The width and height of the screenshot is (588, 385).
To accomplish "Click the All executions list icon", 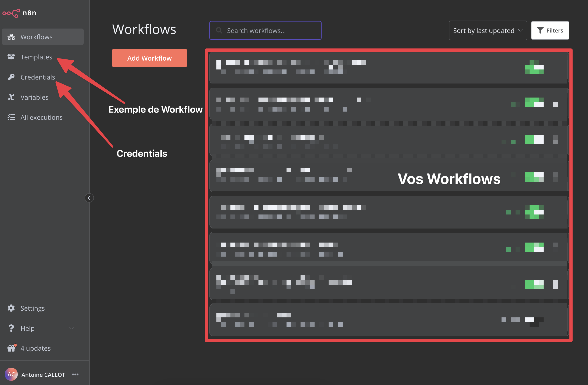I will (11, 117).
